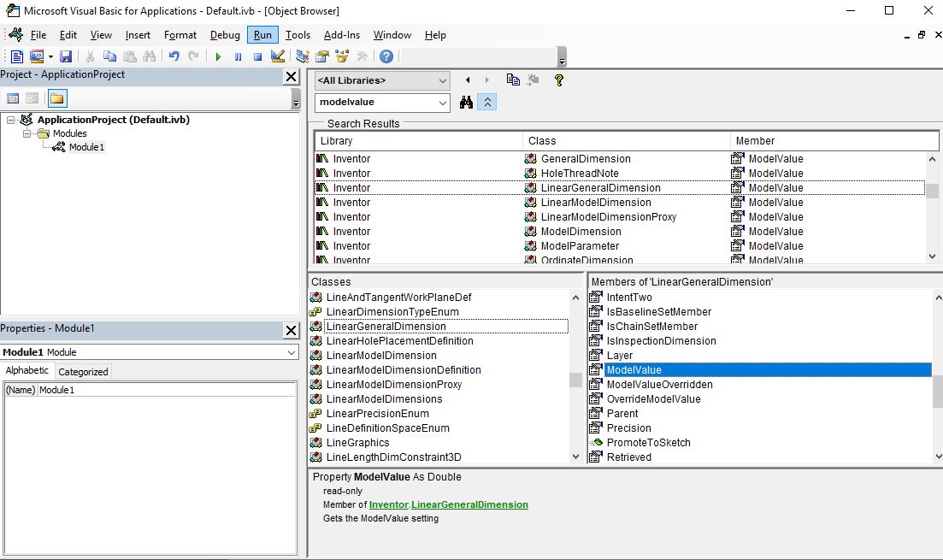Viewport: 943px width, 560px height.
Task: Click the Insert Module toolbar icon
Action: pyautogui.click(x=37, y=56)
